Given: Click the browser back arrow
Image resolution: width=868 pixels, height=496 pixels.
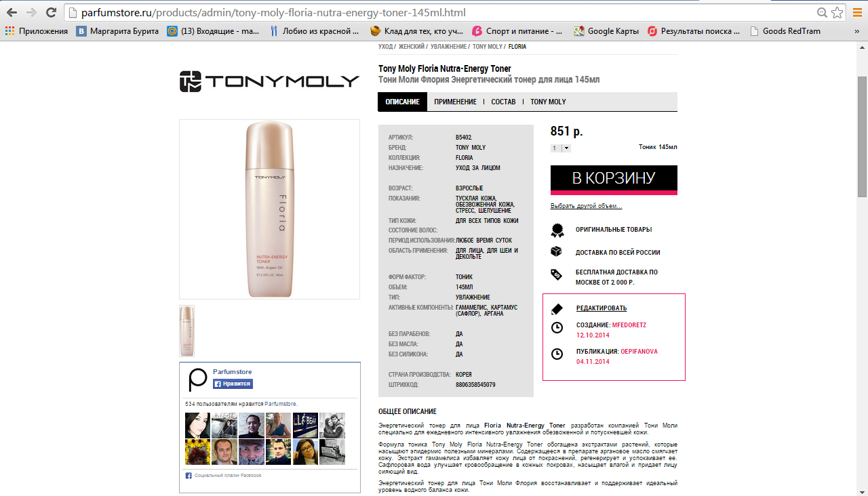Looking at the screenshot, I should click(12, 13).
